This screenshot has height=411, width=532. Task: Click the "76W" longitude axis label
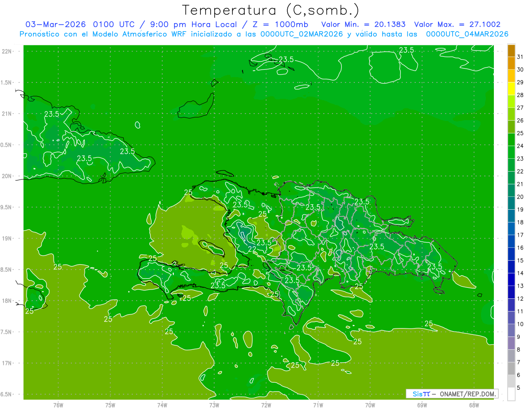(58, 405)
